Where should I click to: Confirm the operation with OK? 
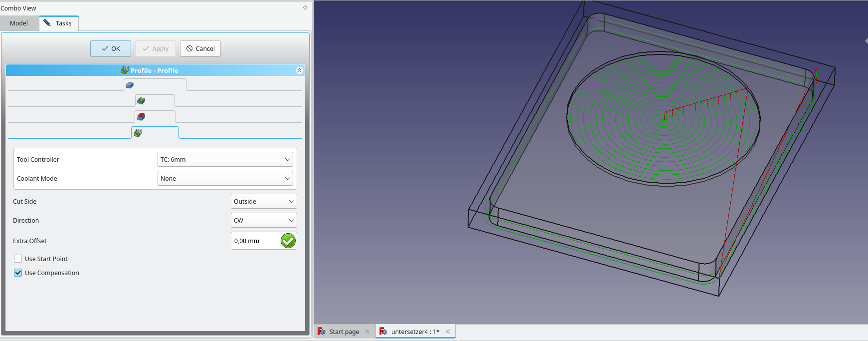point(111,48)
